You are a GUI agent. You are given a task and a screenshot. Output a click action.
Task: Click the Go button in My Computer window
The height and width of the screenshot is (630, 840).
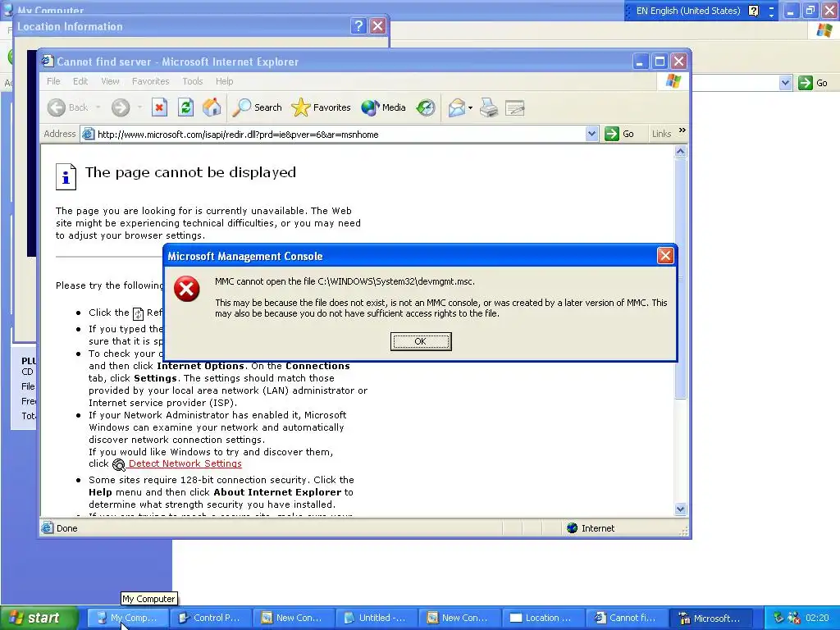pos(813,83)
